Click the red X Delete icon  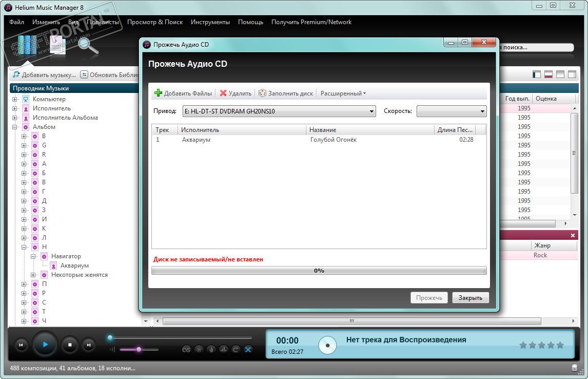click(x=223, y=93)
